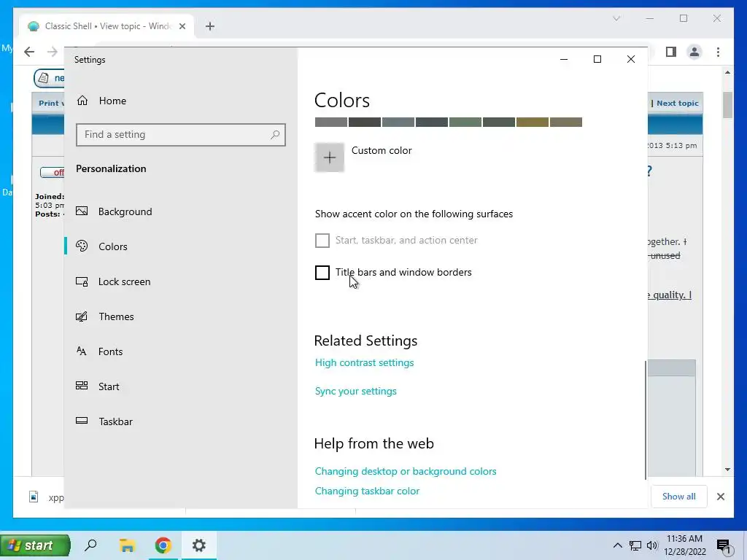Go back in Chrome
Viewport: 747px width, 560px height.
click(29, 52)
